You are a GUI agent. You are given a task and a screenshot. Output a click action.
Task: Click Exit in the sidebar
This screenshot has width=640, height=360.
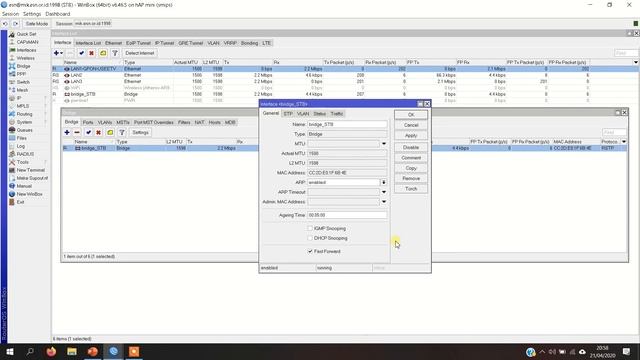[x=20, y=202]
